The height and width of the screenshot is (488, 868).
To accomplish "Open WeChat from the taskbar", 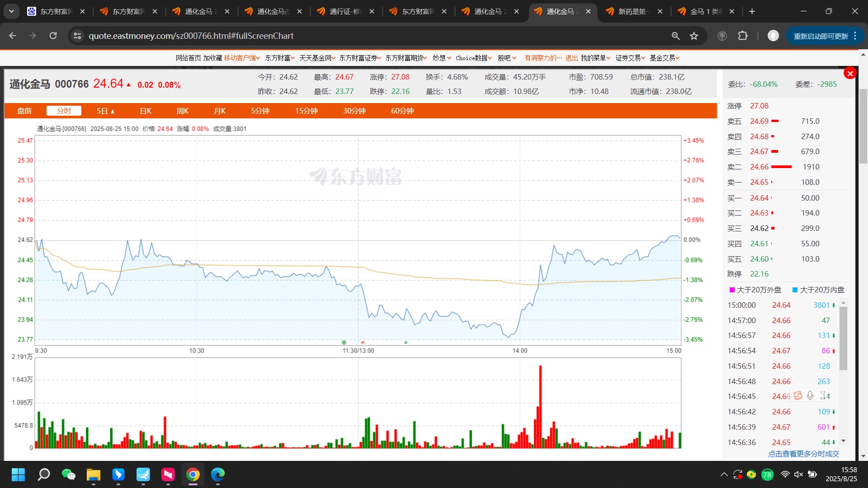I will [x=68, y=474].
